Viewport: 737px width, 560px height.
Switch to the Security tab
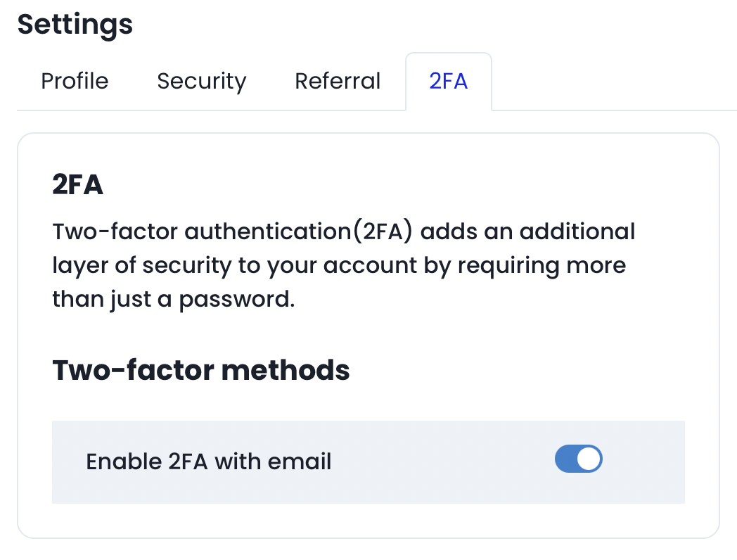tap(201, 81)
